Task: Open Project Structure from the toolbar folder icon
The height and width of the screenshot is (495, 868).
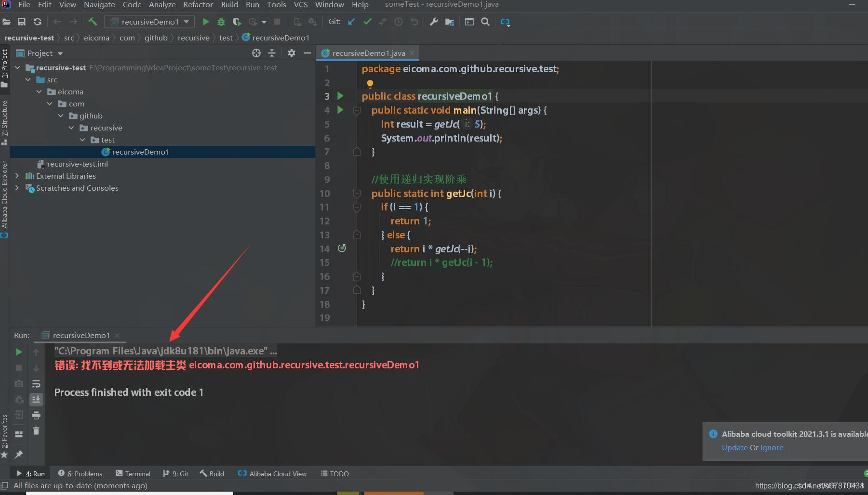Action: pyautogui.click(x=450, y=22)
